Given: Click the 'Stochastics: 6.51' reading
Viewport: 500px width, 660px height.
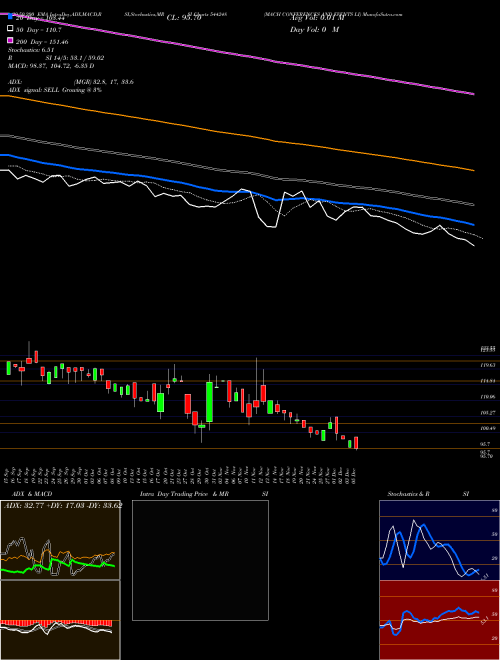Looking at the screenshot, I should click(29, 50).
